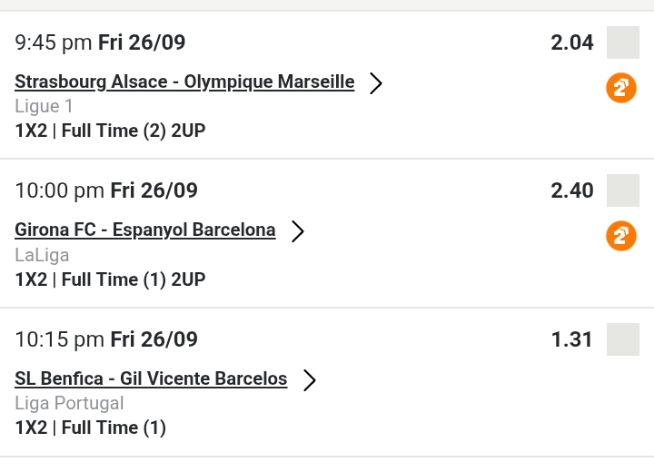Expand the SL Benfica match chevron
The image size is (654, 466).
pos(309,380)
